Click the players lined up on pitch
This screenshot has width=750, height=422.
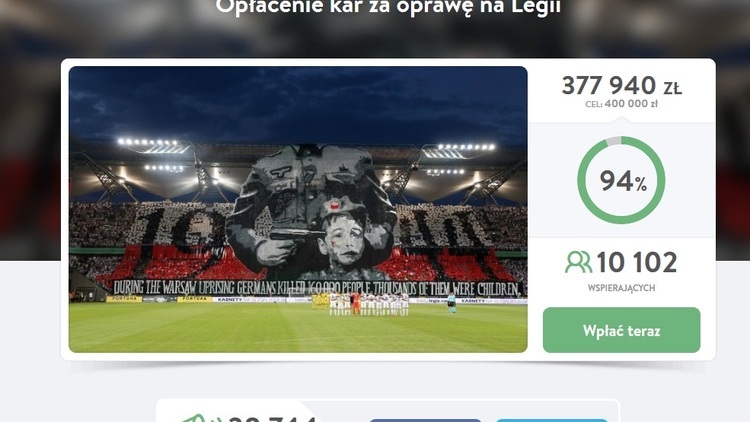click(368, 304)
